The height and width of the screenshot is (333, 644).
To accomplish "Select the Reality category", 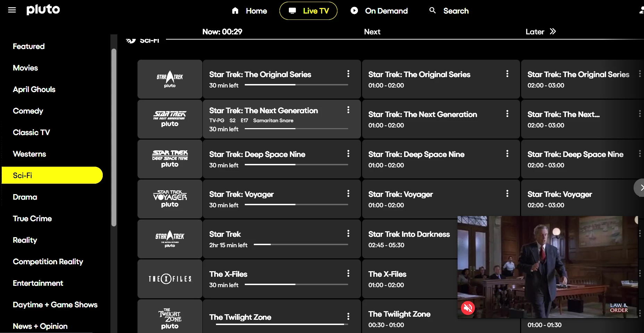I will tap(25, 240).
